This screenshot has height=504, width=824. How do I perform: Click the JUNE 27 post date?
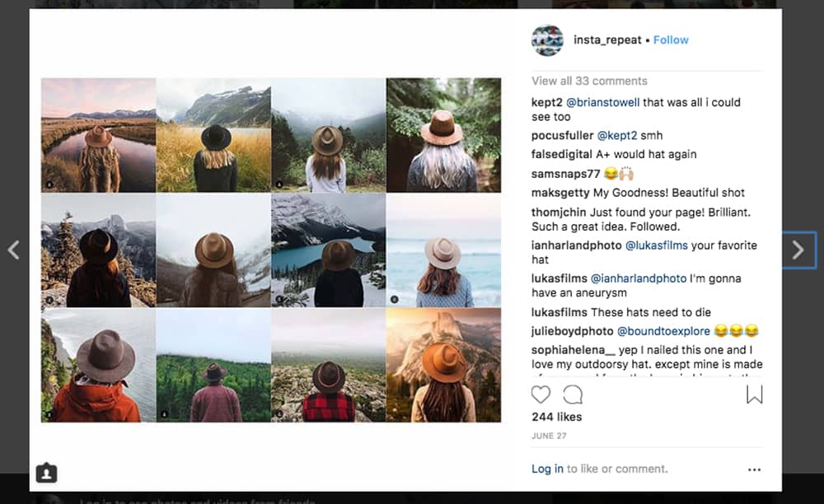point(549,435)
